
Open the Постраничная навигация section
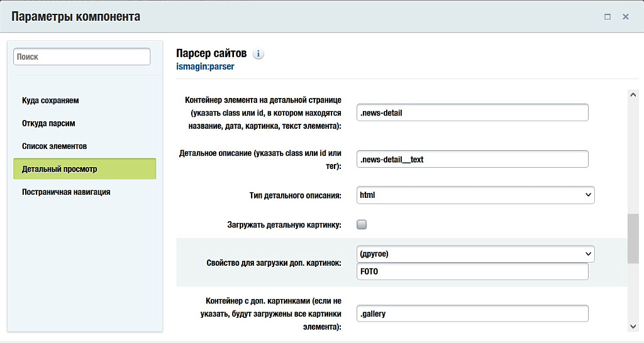point(66,192)
